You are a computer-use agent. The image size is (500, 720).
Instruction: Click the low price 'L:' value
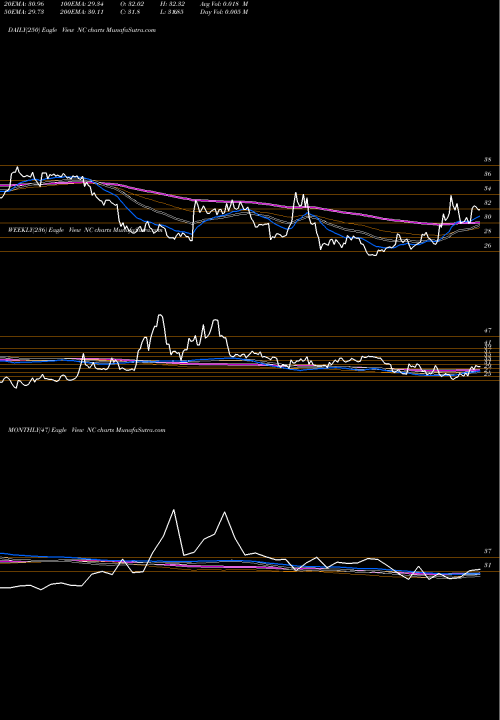[x=172, y=12]
